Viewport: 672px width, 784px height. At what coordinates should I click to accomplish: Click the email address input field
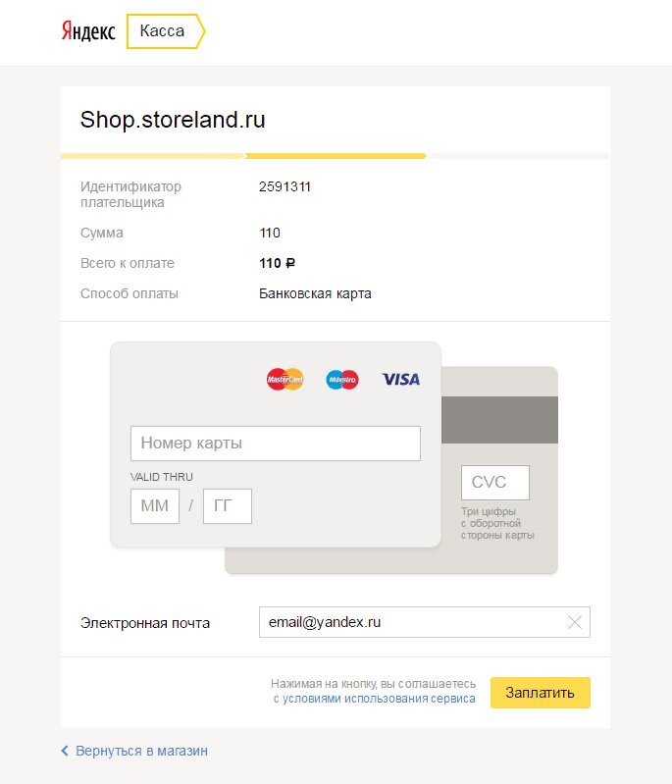pyautogui.click(x=425, y=622)
